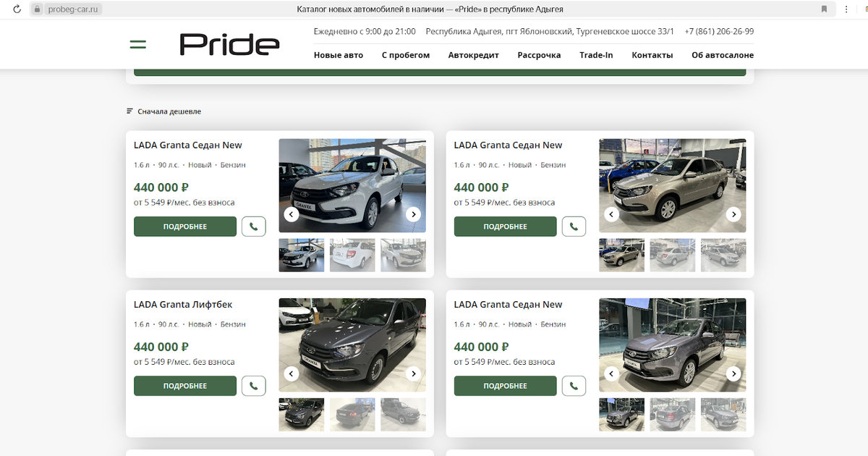Open Новые авто menu item
The width and height of the screenshot is (868, 456).
(339, 55)
